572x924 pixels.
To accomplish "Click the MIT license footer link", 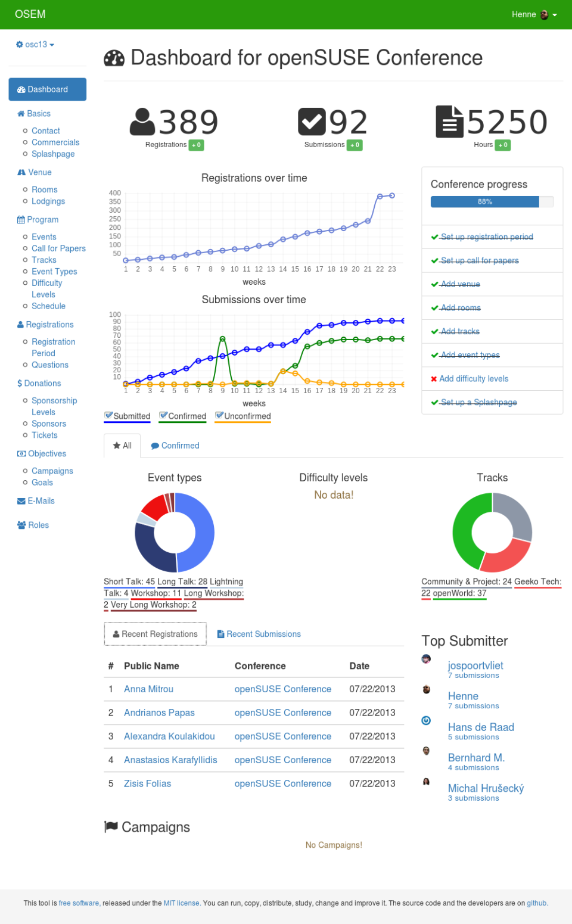I will 182,903.
